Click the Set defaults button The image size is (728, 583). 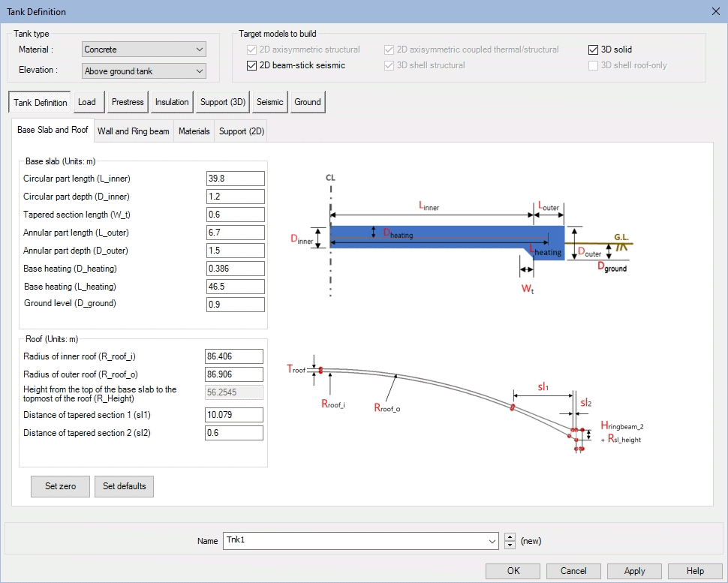(124, 486)
